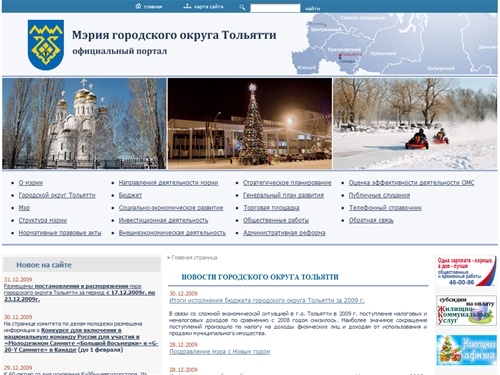Screen dimensions: 500x375
Task: Select the 'Мэр' menu link
Action: pyautogui.click(x=24, y=208)
